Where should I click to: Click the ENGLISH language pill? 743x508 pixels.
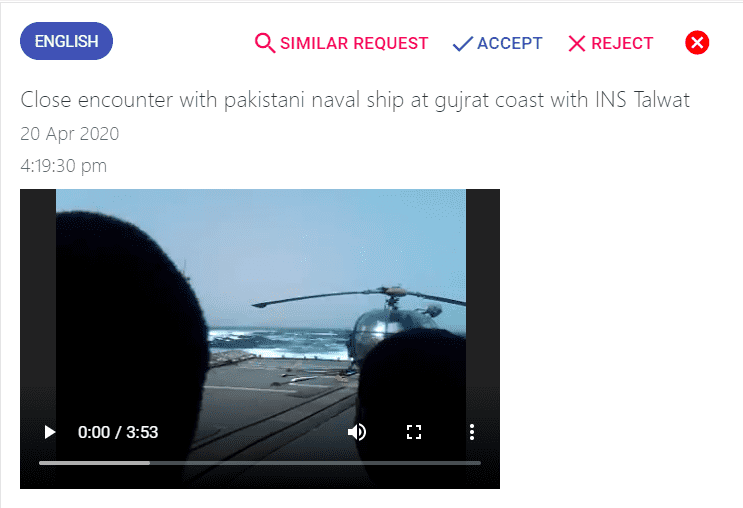point(66,41)
